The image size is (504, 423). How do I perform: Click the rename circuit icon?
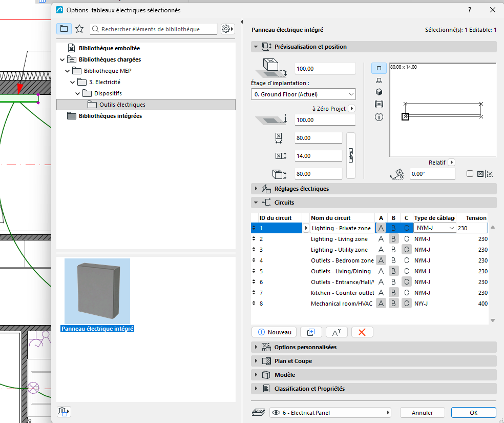337,332
